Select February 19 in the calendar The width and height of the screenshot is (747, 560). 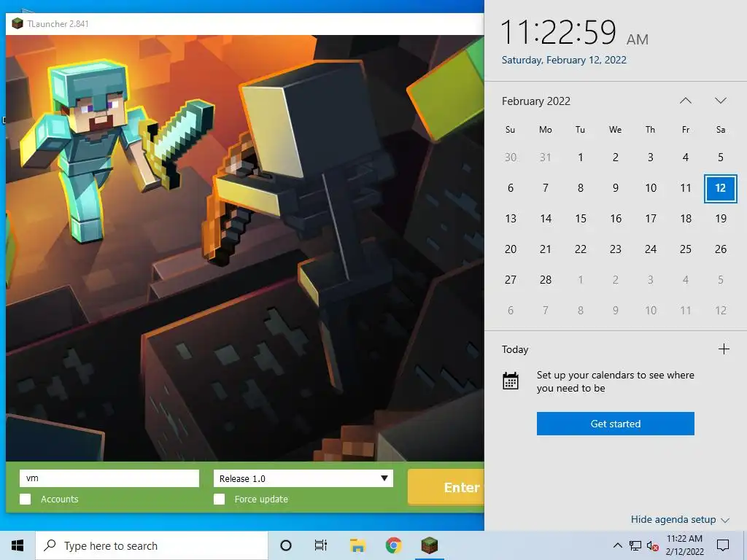point(721,219)
